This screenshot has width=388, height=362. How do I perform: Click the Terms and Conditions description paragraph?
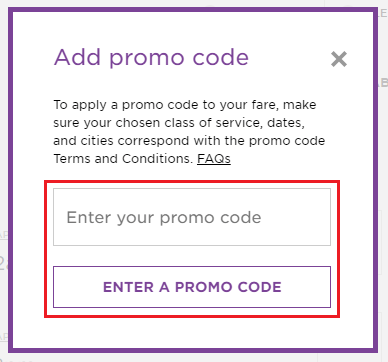189,132
